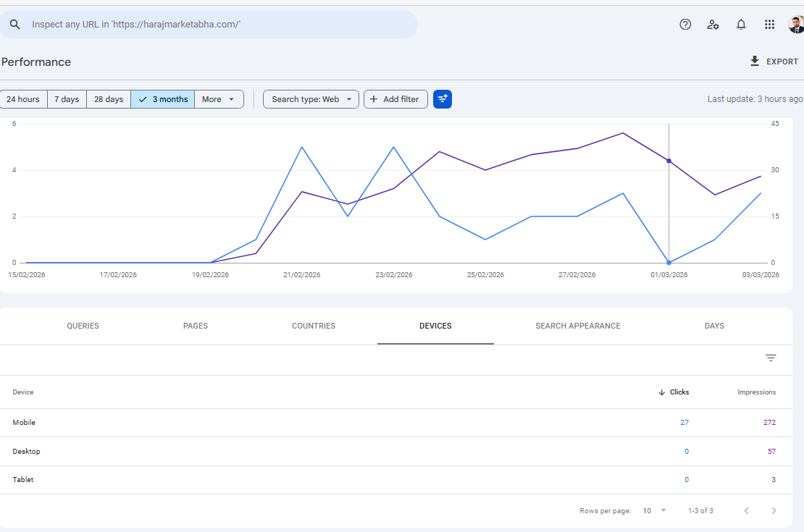Viewport: 804px width, 532px height.
Task: Select the 7 days range
Action: coord(67,99)
